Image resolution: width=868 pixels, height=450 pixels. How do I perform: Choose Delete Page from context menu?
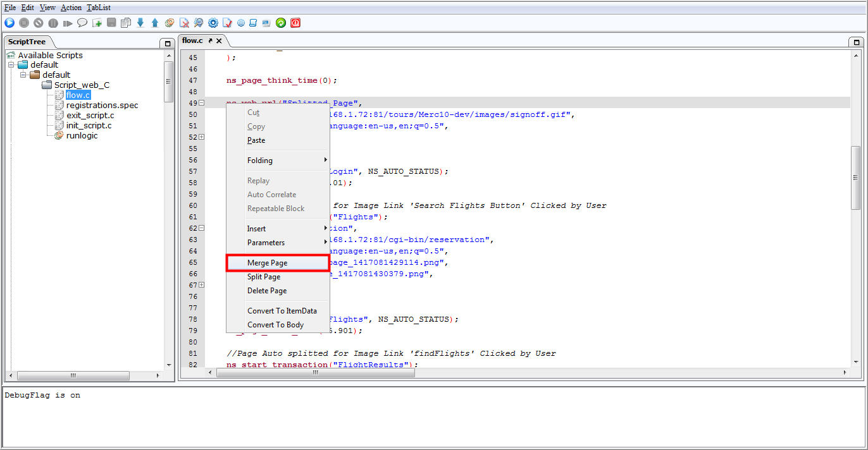click(278, 291)
